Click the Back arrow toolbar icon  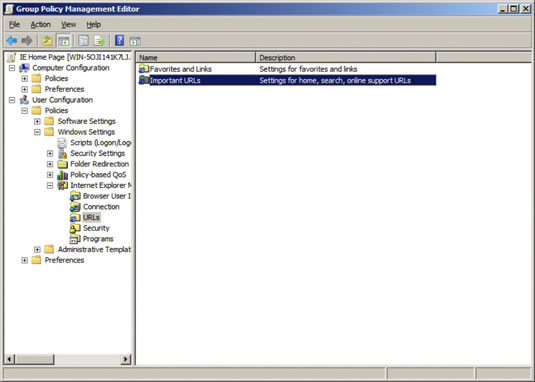point(12,41)
